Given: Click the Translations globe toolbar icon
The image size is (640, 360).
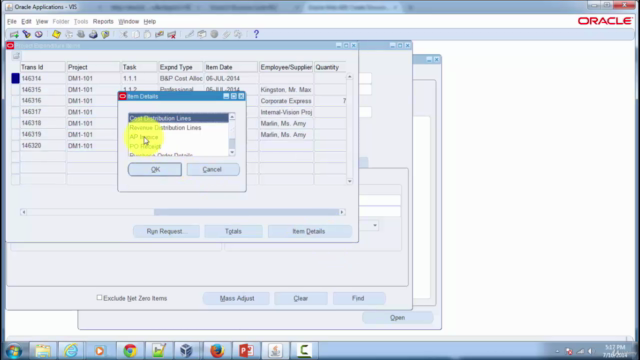Looking at the screenshot, I should (214, 34).
